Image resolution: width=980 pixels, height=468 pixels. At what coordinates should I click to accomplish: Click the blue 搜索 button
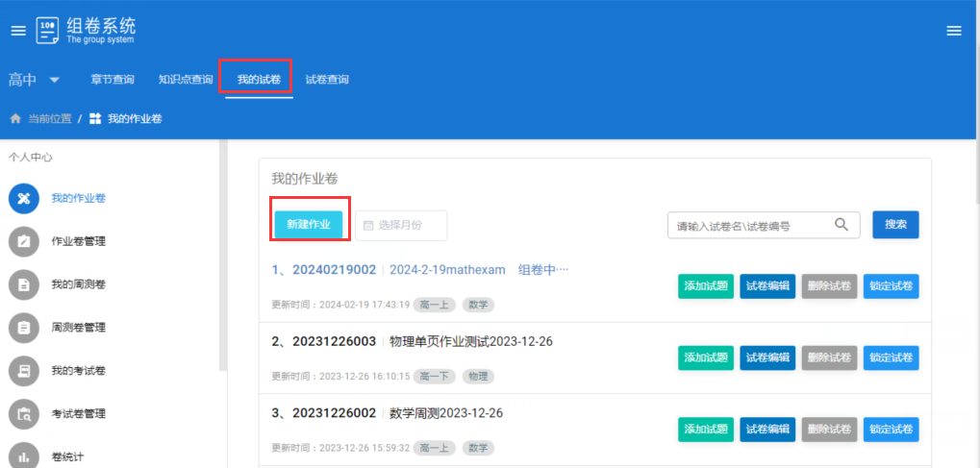(895, 225)
